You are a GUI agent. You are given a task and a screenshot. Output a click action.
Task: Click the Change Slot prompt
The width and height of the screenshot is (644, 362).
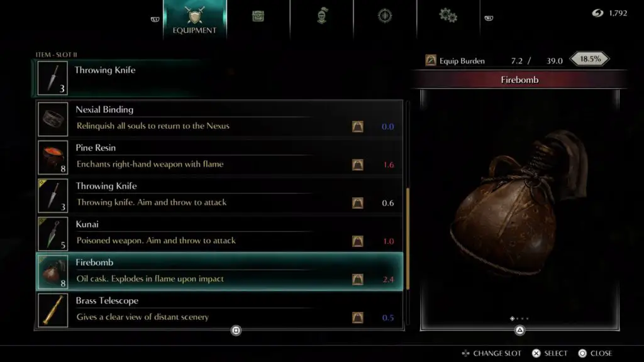[x=492, y=353]
